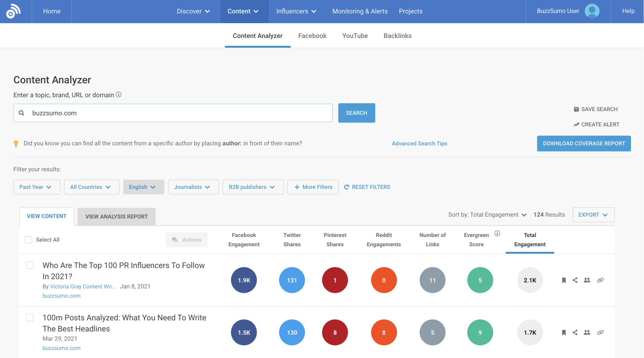Check the 100m Posts Analyzed row checkbox
Screen dimensions: 644x358
(x=30, y=318)
